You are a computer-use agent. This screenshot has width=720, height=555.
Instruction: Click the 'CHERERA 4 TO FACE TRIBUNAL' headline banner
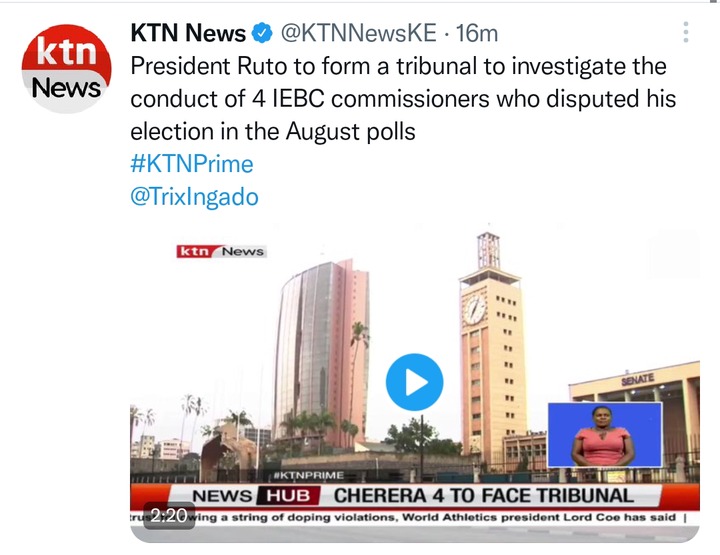click(483, 496)
